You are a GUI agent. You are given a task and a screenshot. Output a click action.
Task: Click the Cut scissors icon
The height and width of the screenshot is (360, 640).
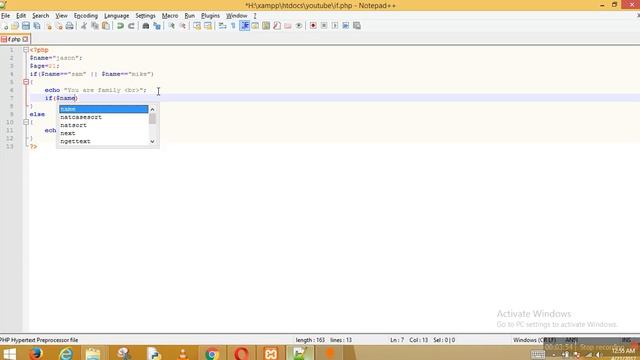pyautogui.click(x=84, y=26)
